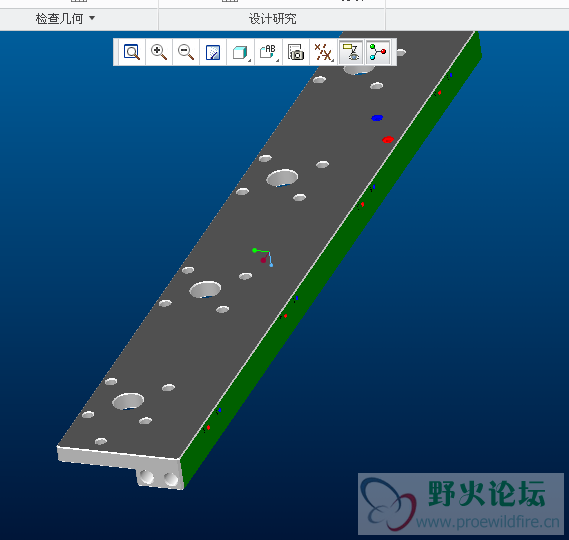Open the www.proewildfire.cn watermark link
This screenshot has height=540, width=569.
point(487,522)
